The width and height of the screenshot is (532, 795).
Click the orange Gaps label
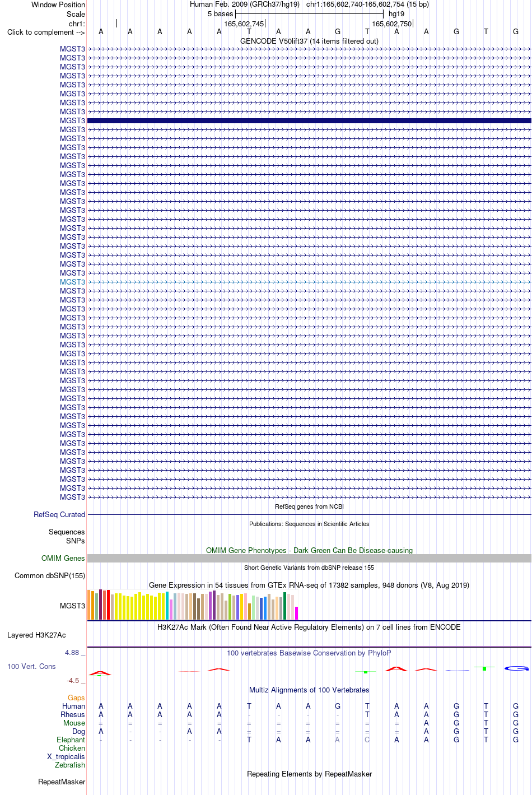(76, 698)
